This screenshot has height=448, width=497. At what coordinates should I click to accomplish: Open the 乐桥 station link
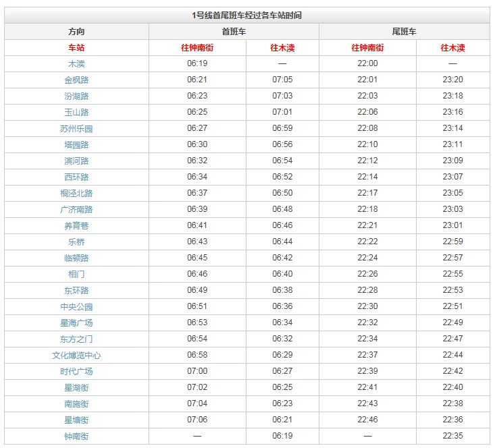(x=76, y=242)
